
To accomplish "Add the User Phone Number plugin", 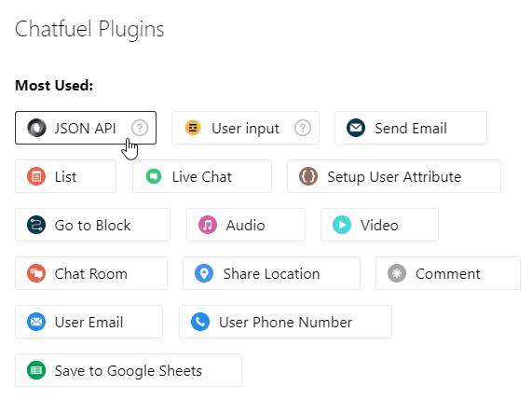I will (285, 322).
